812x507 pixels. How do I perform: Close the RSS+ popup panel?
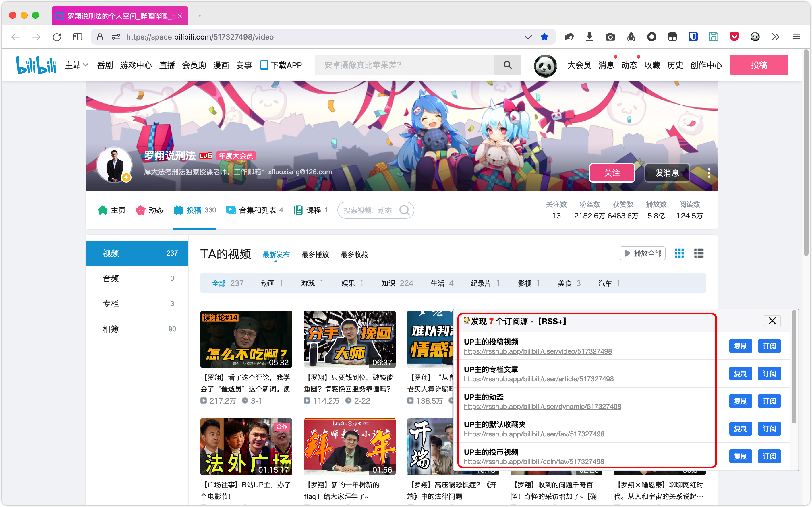[772, 321]
